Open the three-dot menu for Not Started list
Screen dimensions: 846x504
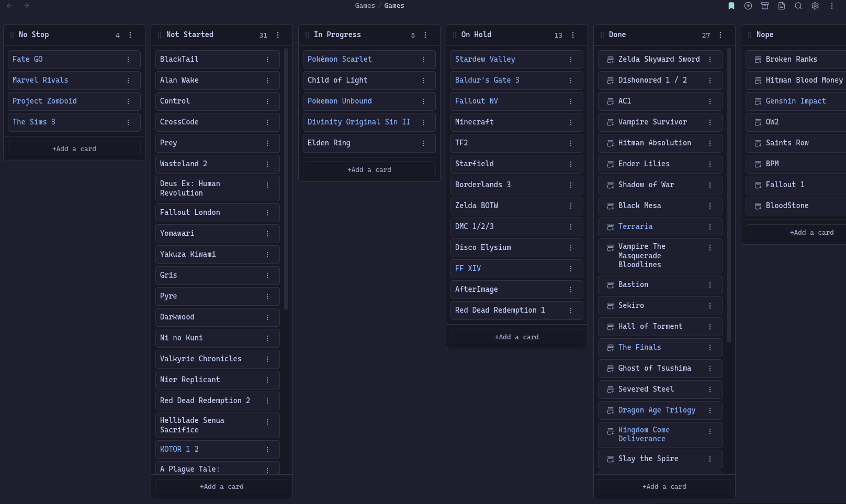(x=278, y=35)
